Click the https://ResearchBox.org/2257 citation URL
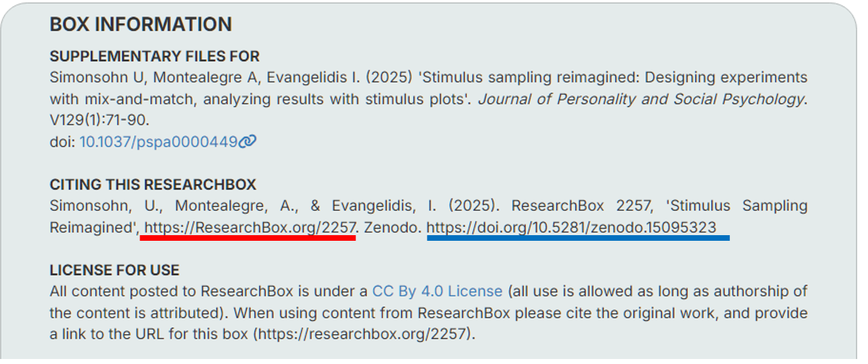The image size is (868, 364). pos(250,228)
